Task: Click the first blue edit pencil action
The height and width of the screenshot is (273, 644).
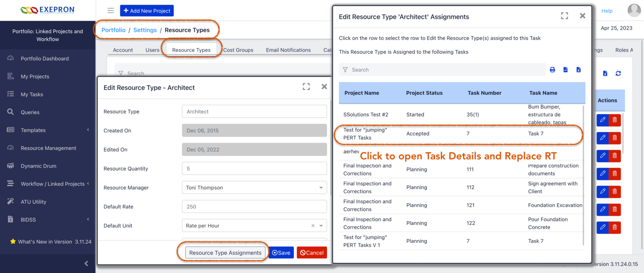Action: [x=602, y=120]
